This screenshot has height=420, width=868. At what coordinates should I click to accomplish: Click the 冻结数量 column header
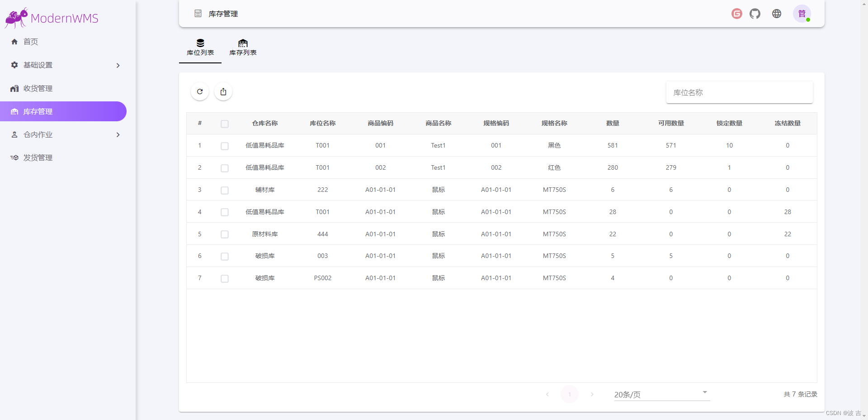(x=788, y=123)
